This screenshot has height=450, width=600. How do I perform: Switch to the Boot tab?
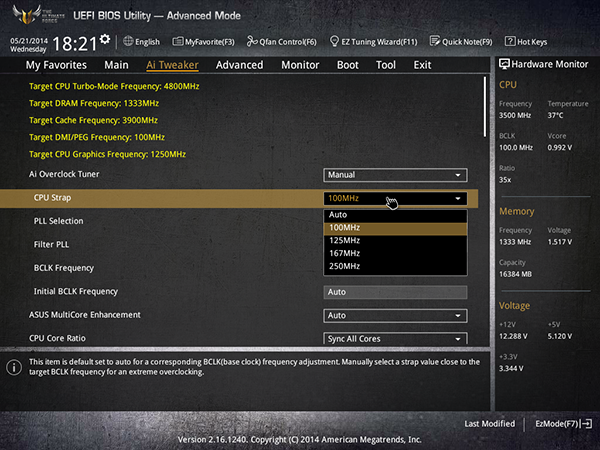pos(347,65)
